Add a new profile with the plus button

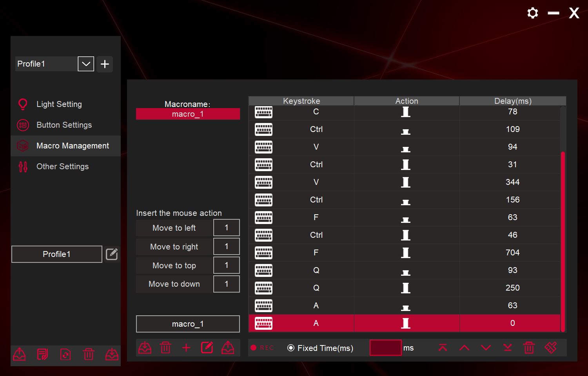point(105,64)
